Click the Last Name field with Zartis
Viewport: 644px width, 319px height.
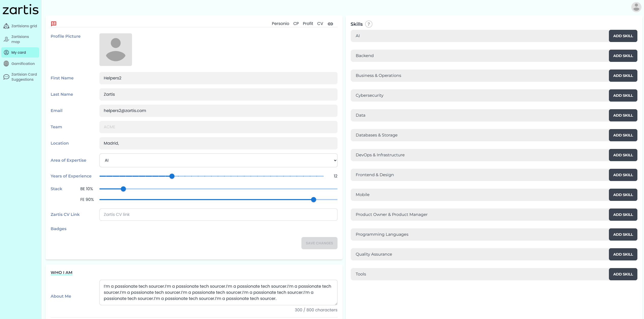218,94
